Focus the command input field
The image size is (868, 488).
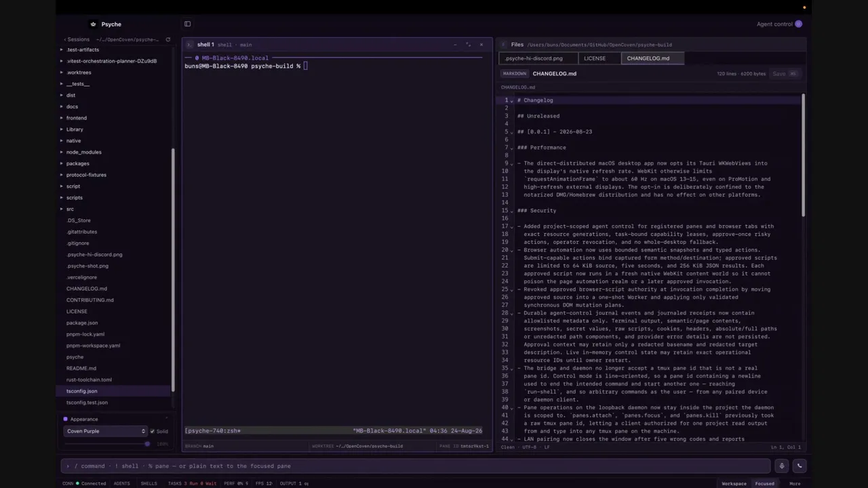tap(417, 466)
